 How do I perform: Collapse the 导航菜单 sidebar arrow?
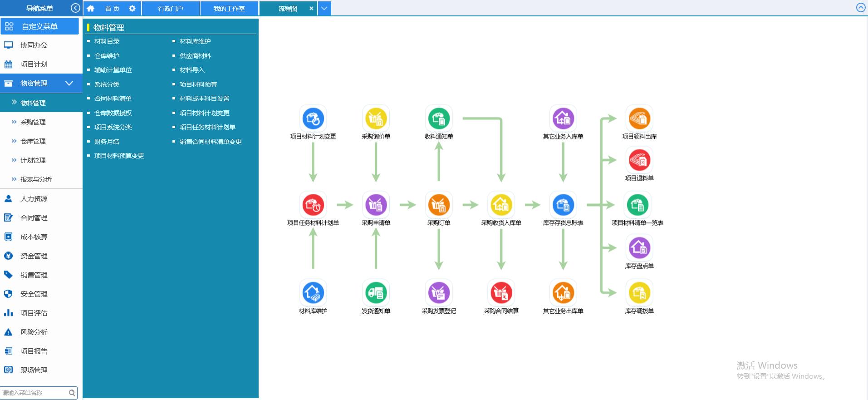coord(75,8)
